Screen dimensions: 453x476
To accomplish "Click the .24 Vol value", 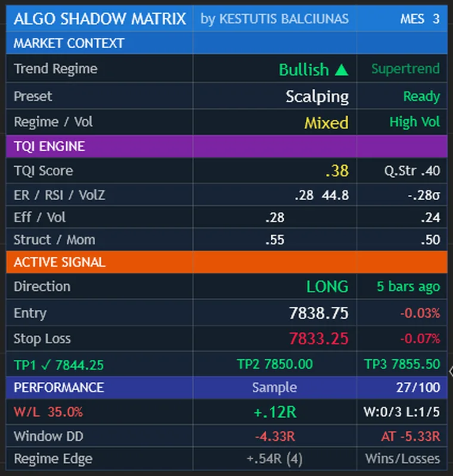I will [430, 217].
